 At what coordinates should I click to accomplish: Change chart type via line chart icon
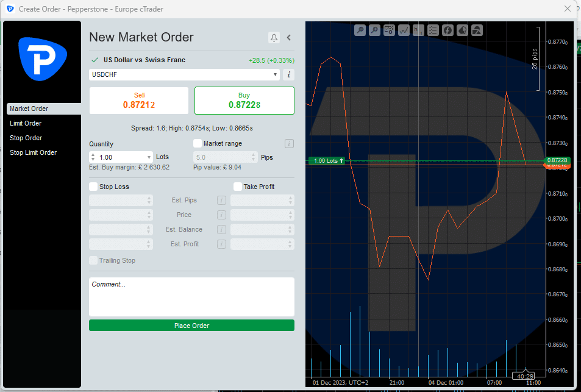pos(404,30)
